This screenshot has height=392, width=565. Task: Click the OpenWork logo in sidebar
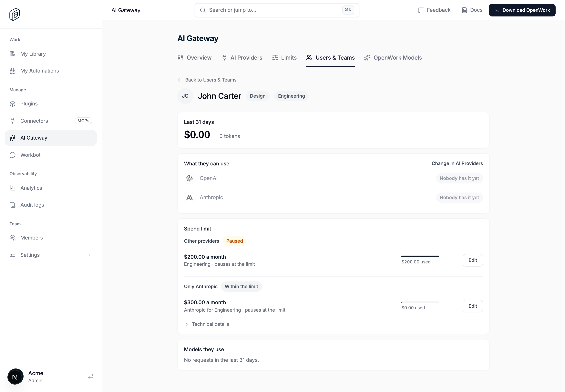tap(15, 14)
